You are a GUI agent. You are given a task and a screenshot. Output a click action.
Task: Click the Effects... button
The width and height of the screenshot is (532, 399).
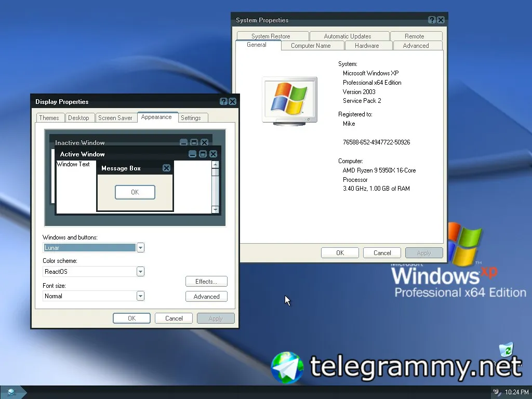[x=206, y=281]
